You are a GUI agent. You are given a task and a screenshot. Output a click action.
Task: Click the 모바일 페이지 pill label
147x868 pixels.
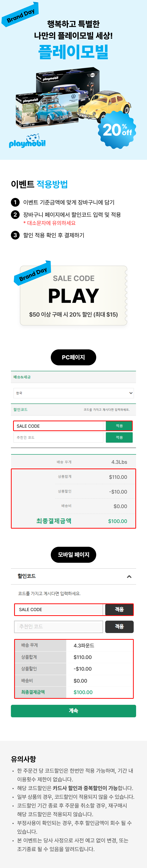pyautogui.click(x=73, y=555)
